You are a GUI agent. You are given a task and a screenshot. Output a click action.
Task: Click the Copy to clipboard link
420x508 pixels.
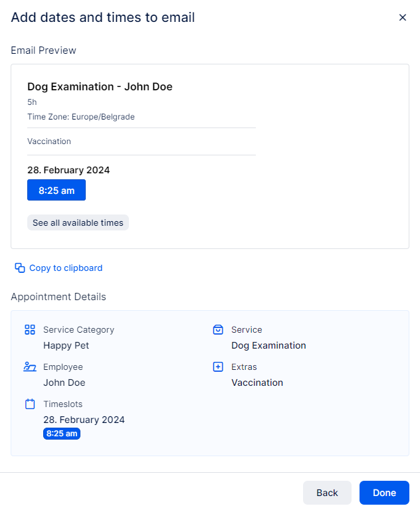pyautogui.click(x=65, y=268)
